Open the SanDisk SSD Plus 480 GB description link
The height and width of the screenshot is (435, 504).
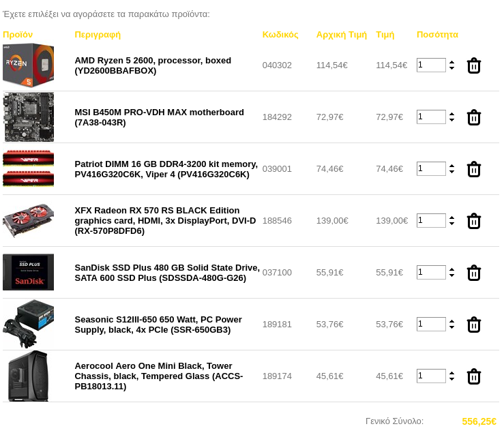click(x=167, y=273)
